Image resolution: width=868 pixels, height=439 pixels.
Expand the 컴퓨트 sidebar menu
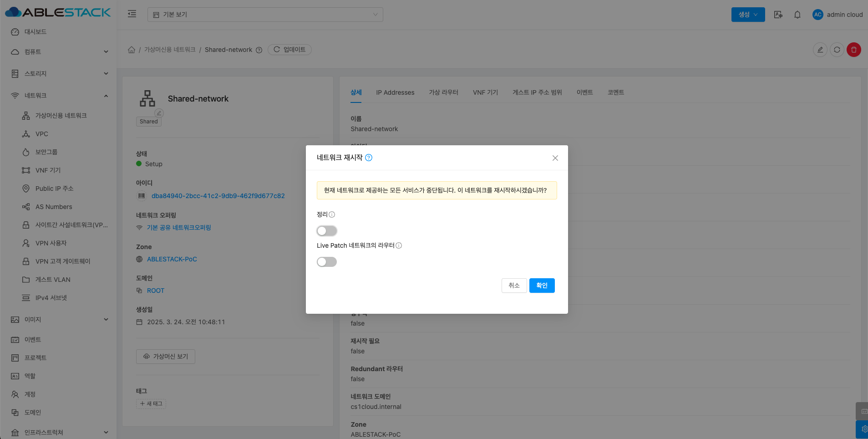point(59,52)
